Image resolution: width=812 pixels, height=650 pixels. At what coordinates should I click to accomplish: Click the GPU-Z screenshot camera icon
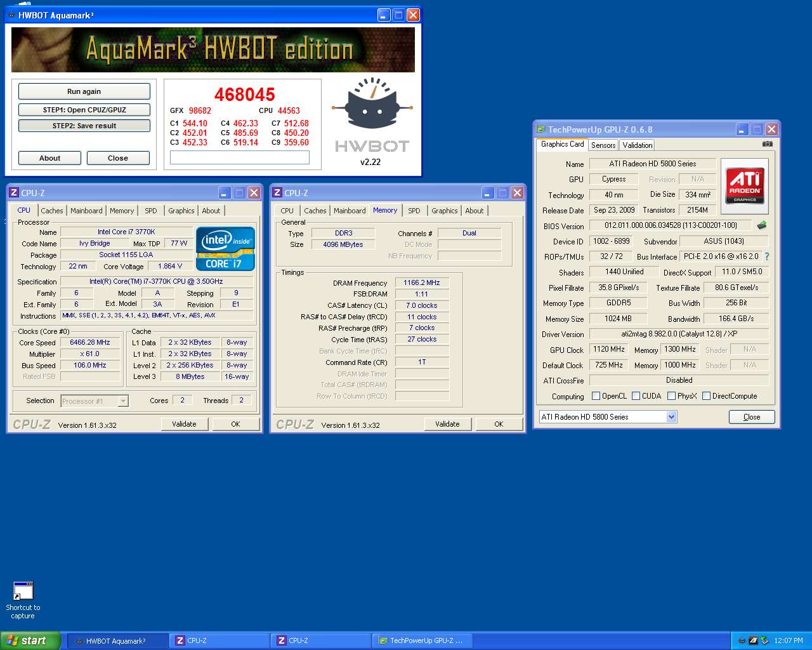point(767,144)
